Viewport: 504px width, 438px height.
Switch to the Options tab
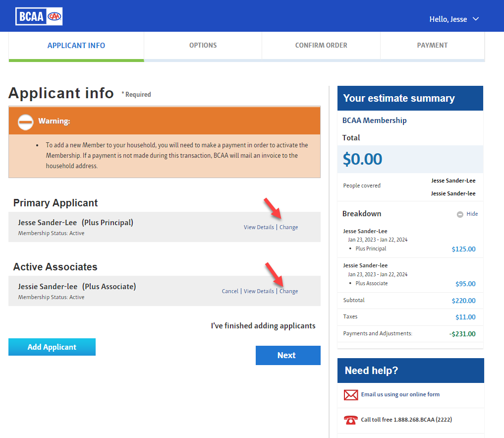pos(203,45)
